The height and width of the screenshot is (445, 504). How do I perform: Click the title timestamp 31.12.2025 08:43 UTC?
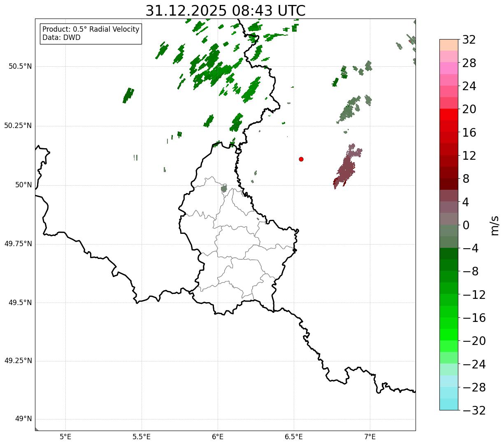[x=225, y=11]
